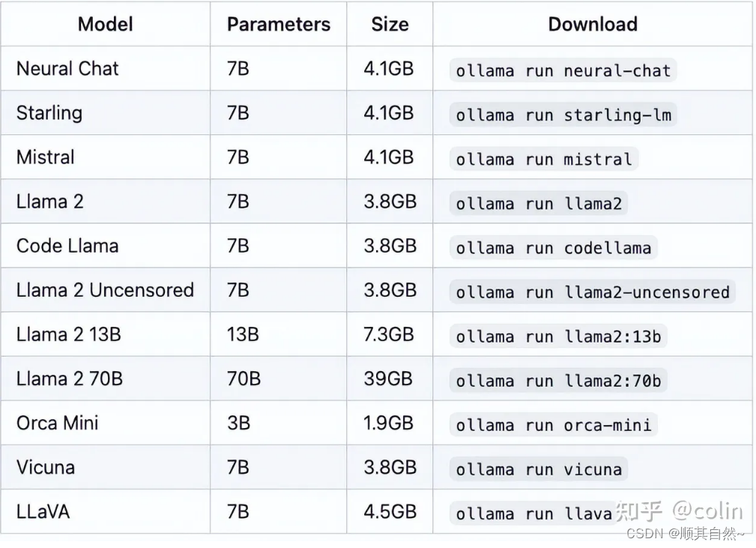Click the 7.3GB size cell
This screenshot has width=756, height=548.
pyautogui.click(x=389, y=334)
